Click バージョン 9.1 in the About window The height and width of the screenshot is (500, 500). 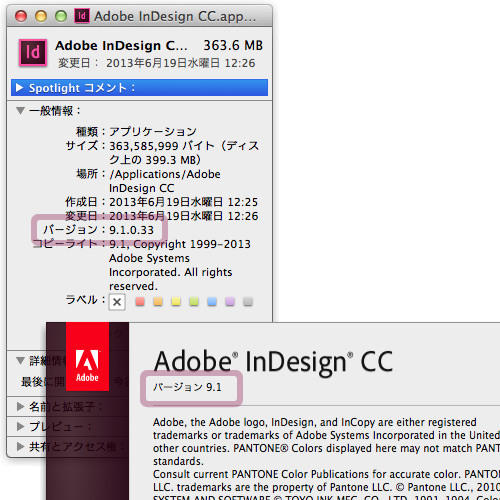coord(187,387)
